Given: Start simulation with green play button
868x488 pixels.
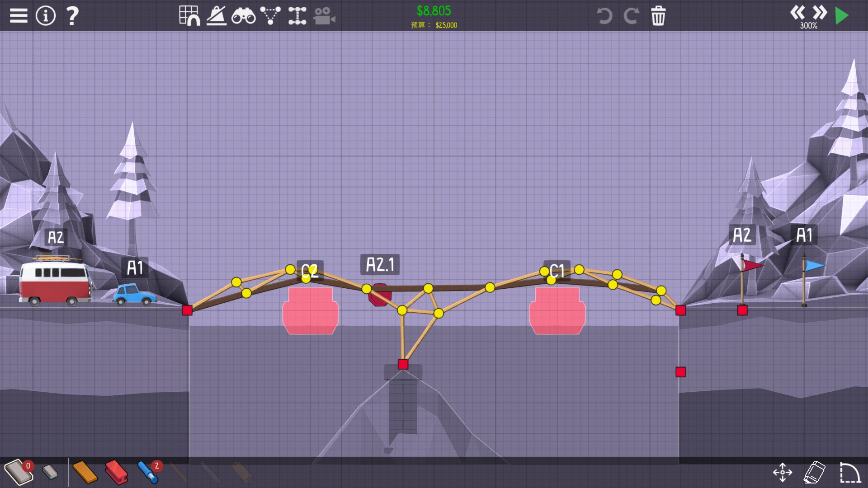Looking at the screenshot, I should [x=842, y=16].
